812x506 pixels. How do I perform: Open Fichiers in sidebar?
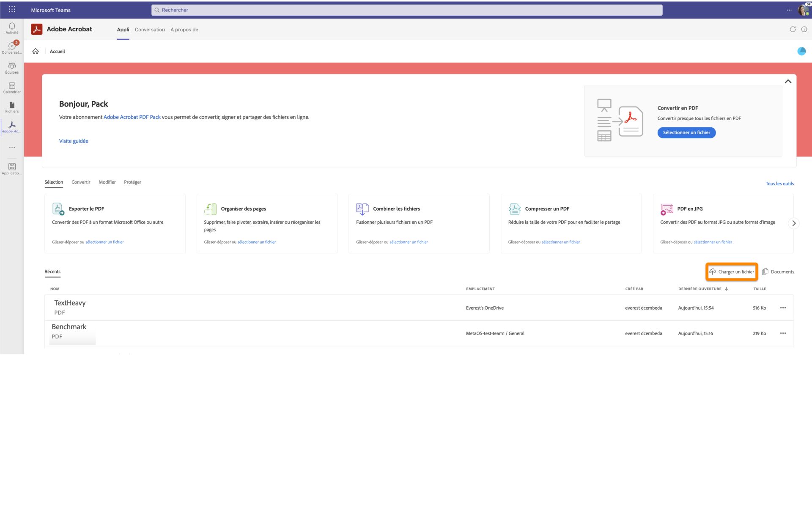pos(12,107)
